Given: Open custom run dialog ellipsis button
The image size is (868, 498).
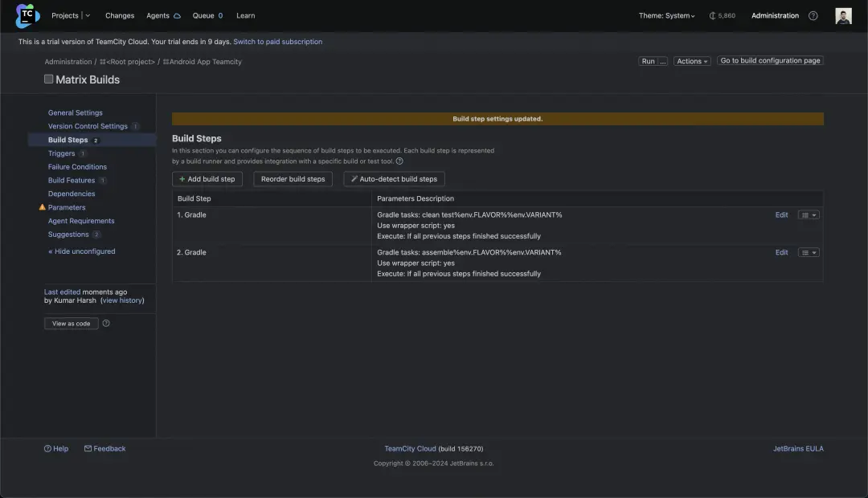Looking at the screenshot, I should point(663,61).
